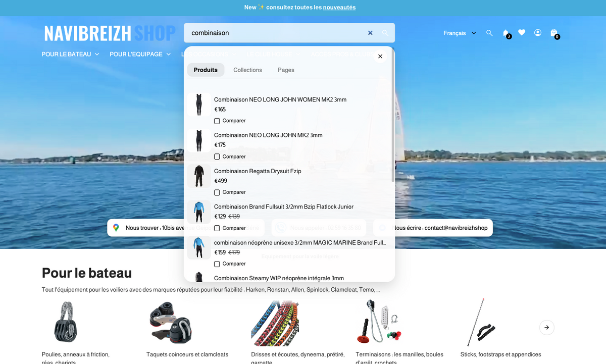The height and width of the screenshot is (364, 606).
Task: Open the wishlist heart icon
Action: pos(522,32)
